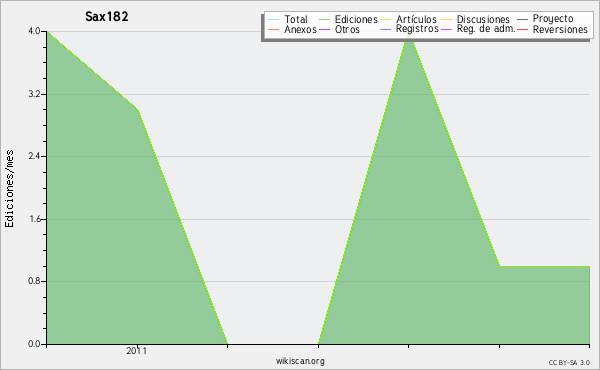Click the Ediciones/mes axis title
This screenshot has height=370, width=600.
click(9, 189)
